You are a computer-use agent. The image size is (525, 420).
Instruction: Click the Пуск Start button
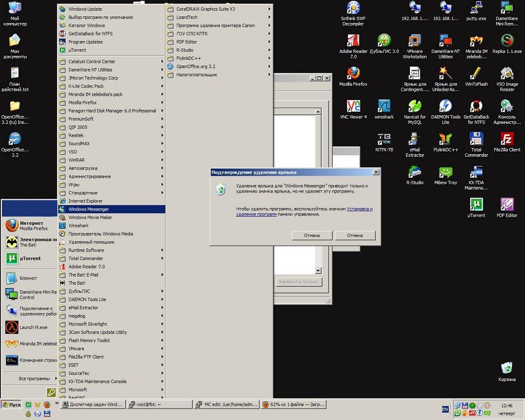tap(12, 405)
